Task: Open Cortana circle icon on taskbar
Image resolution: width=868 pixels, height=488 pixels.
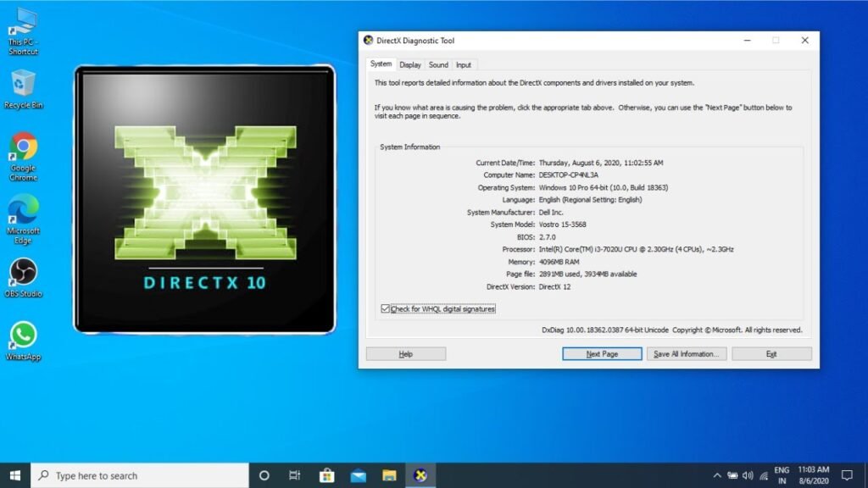Action: click(x=264, y=475)
